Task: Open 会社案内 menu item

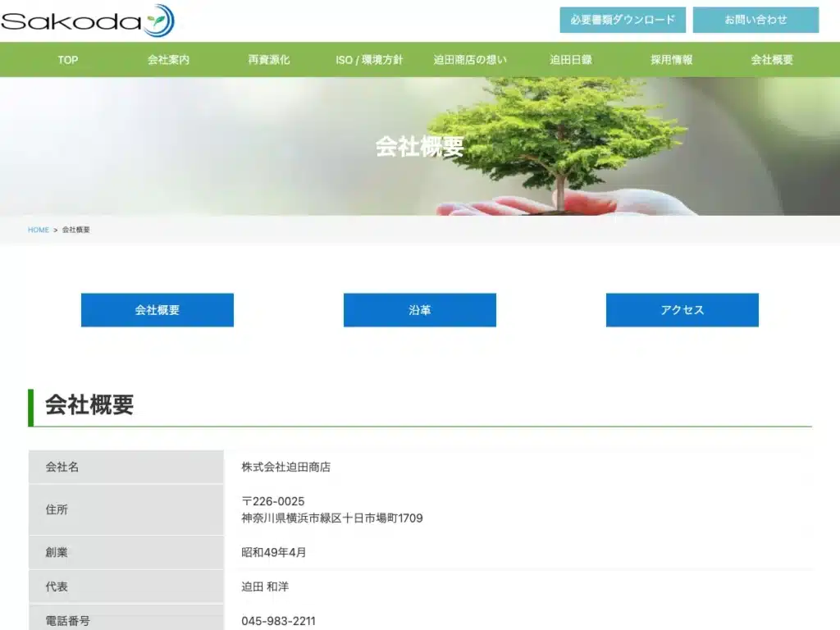Action: (168, 59)
